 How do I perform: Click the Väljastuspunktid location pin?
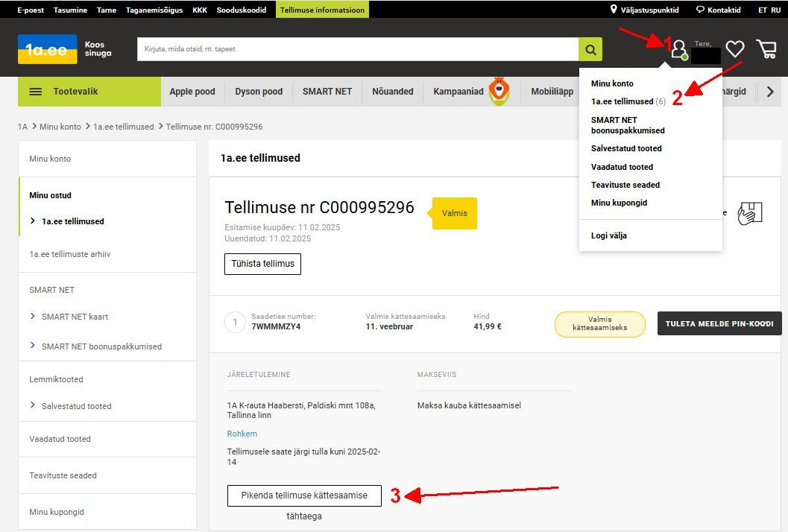point(614,9)
